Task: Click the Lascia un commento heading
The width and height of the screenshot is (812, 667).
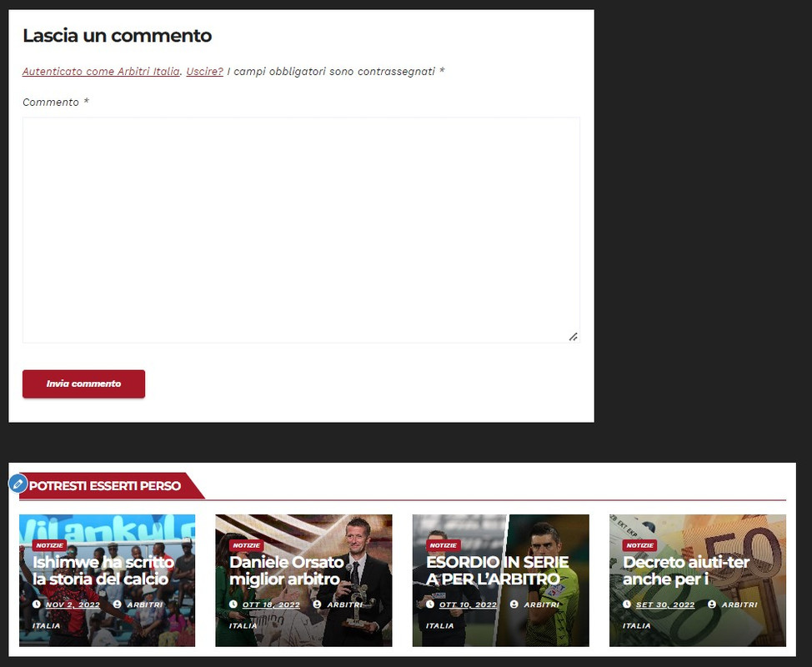Action: (x=117, y=36)
